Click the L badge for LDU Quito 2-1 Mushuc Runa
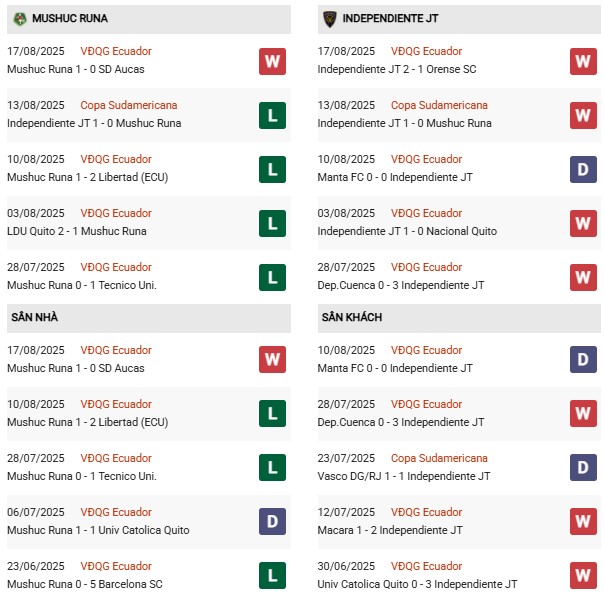This screenshot has height=595, width=604. click(x=272, y=223)
